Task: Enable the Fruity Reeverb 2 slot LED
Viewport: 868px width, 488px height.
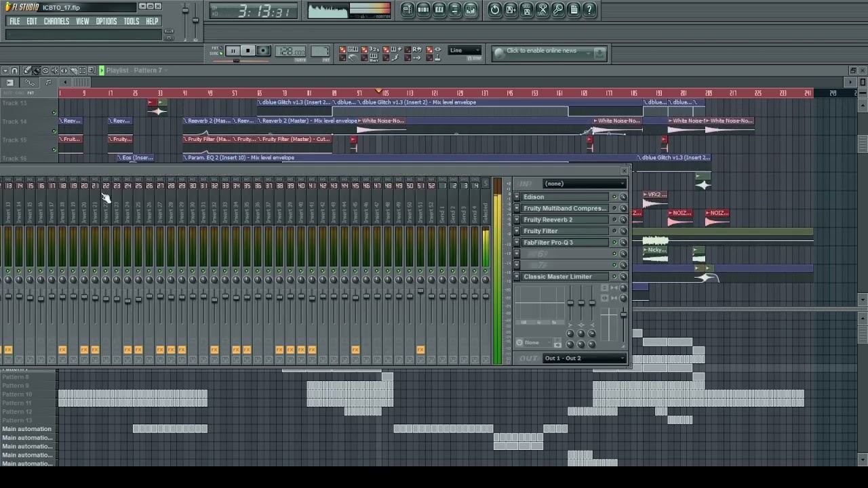Action: click(x=614, y=220)
